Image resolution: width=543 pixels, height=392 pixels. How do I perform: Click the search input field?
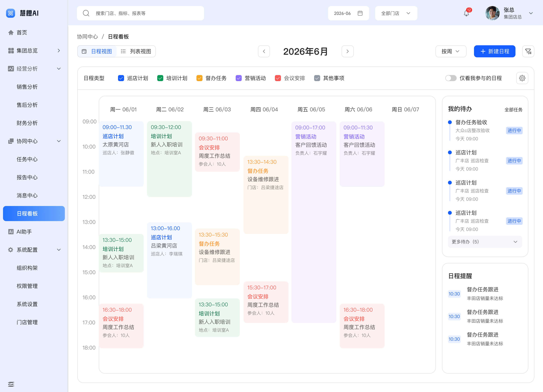[140, 13]
